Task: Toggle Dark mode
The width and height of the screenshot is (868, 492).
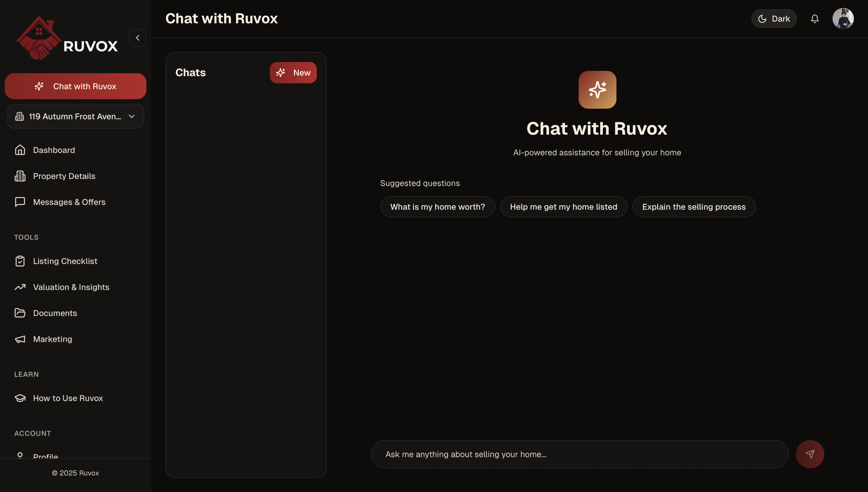Action: tap(774, 19)
